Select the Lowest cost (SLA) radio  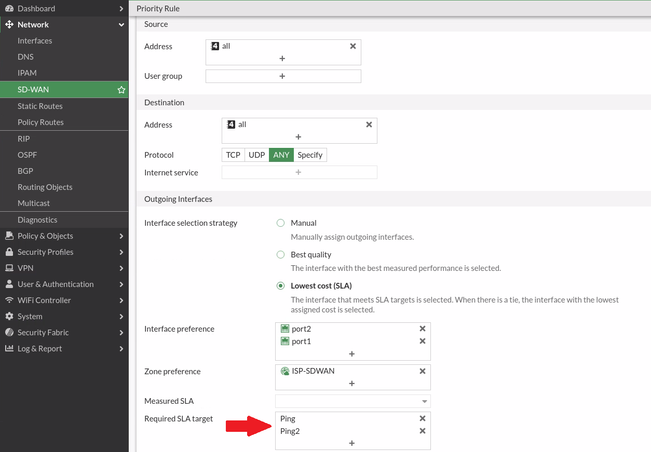(281, 287)
